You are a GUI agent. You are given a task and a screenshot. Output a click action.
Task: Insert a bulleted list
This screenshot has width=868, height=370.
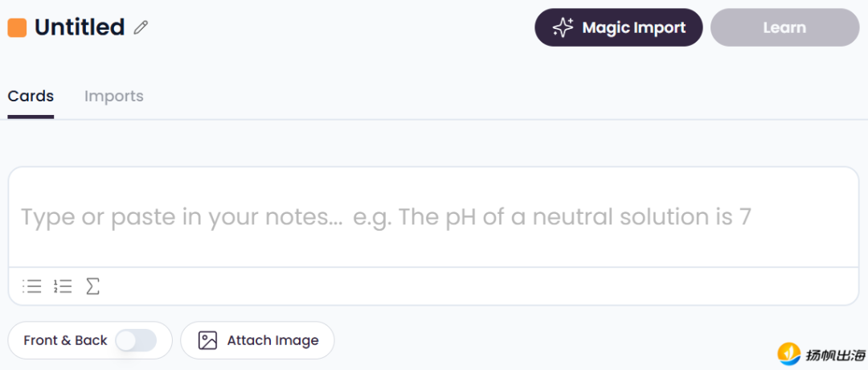tap(32, 286)
